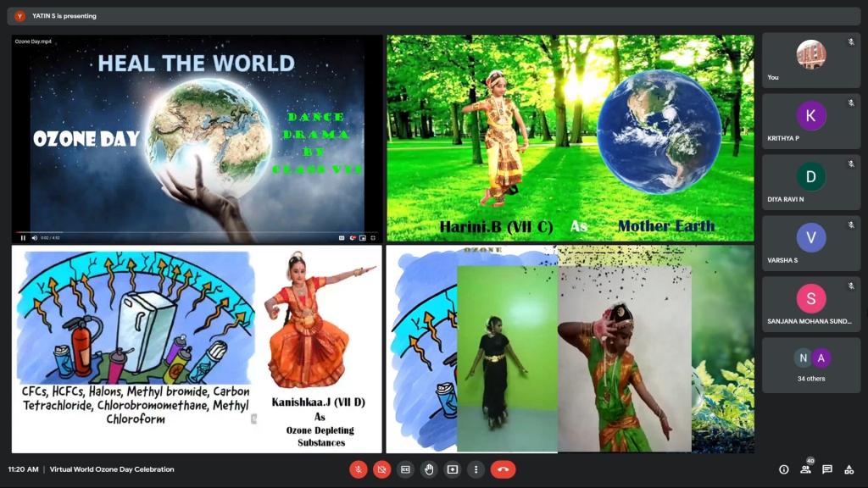The height and width of the screenshot is (488, 868).
Task: Mute the video player volume icon
Action: [35, 238]
